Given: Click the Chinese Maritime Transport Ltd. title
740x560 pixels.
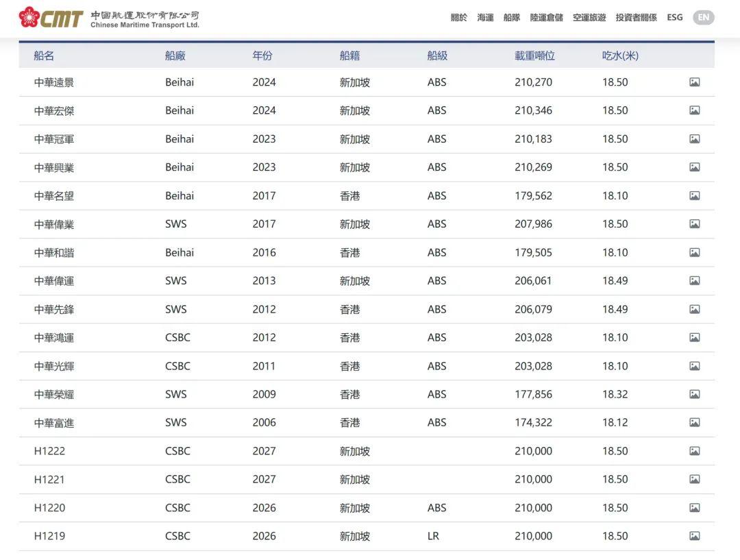Looking at the screenshot, I should click(145, 25).
